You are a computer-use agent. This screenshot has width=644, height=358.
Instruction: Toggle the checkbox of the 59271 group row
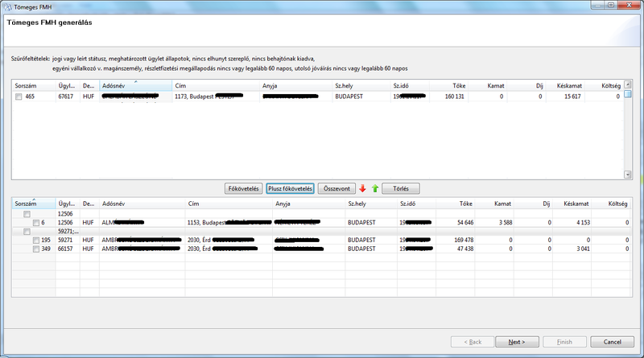(x=27, y=231)
